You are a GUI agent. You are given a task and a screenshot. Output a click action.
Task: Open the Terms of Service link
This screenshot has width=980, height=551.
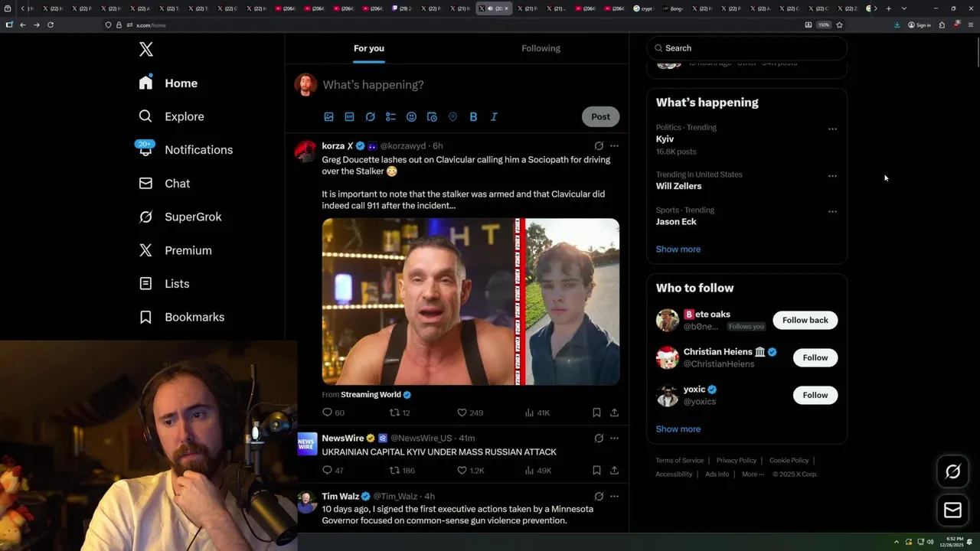coord(679,461)
